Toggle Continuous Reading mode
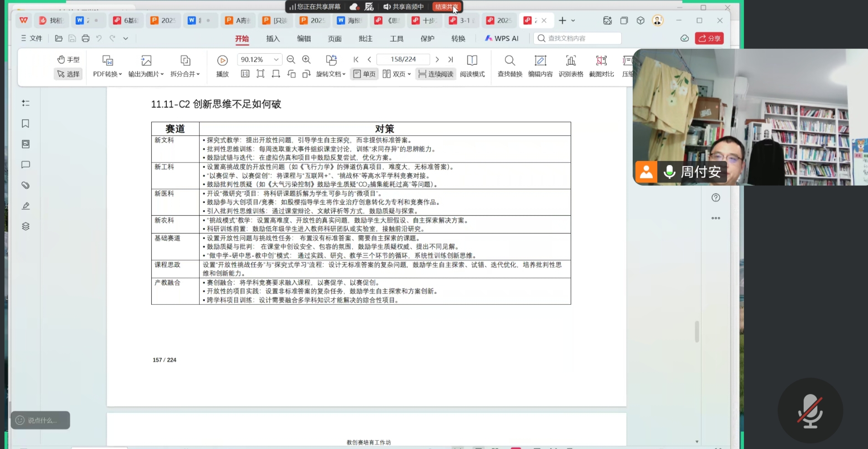868x449 pixels. click(436, 74)
